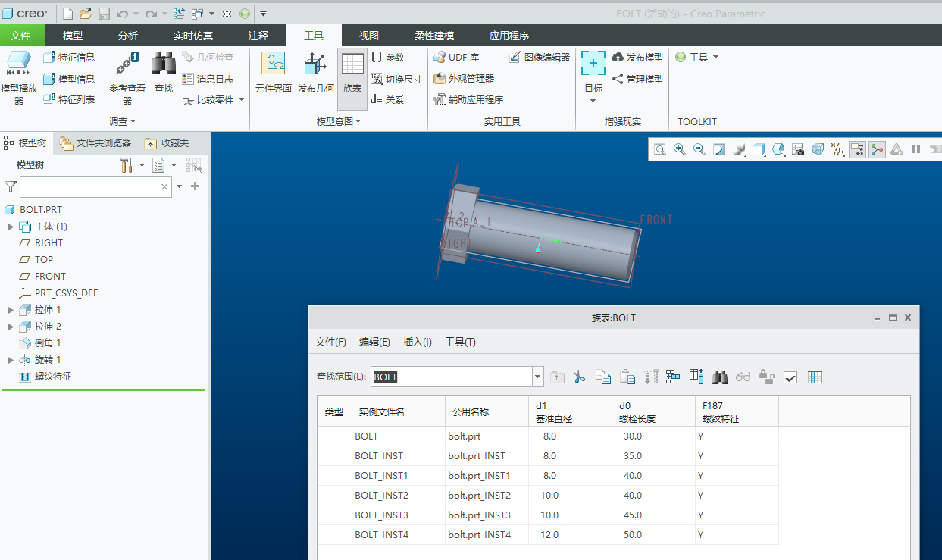This screenshot has width=942, height=560.
Task: Open the Family Table tool in ribbon
Action: pos(352,73)
